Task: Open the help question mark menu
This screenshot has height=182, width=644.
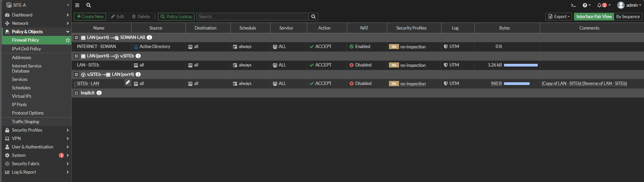Action: [586, 5]
